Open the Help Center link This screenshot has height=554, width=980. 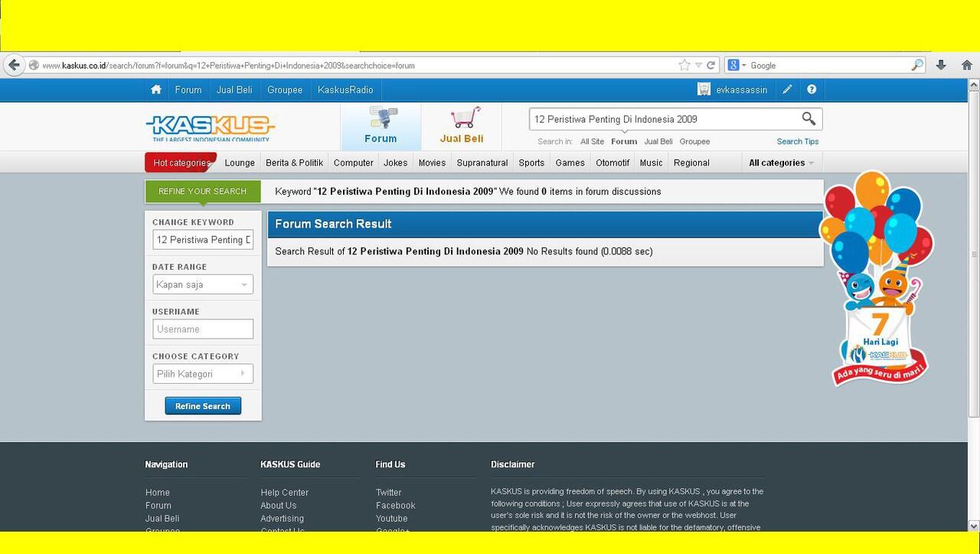coord(285,493)
